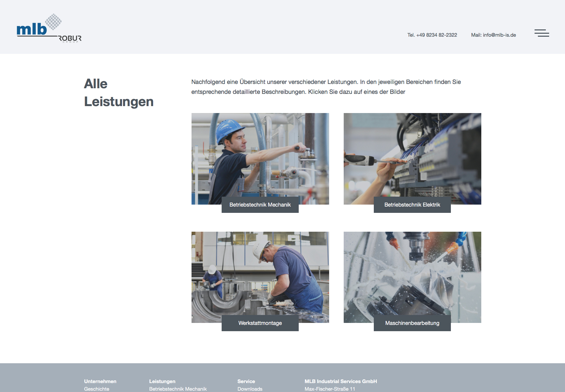Viewport: 565px width, 392px height.
Task: Click the footer Leistungen heading
Action: click(x=162, y=381)
